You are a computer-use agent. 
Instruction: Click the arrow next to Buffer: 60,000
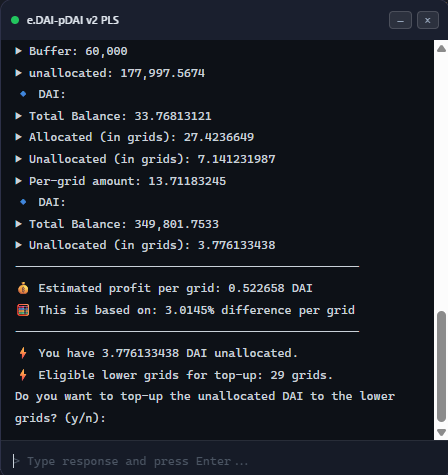(x=19, y=51)
